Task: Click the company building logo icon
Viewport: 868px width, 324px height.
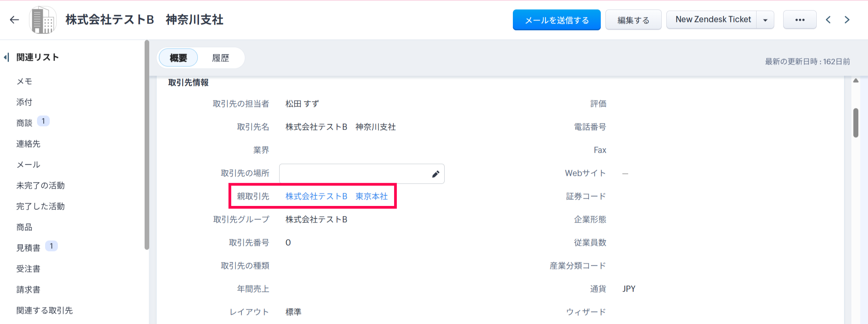Action: tap(43, 20)
